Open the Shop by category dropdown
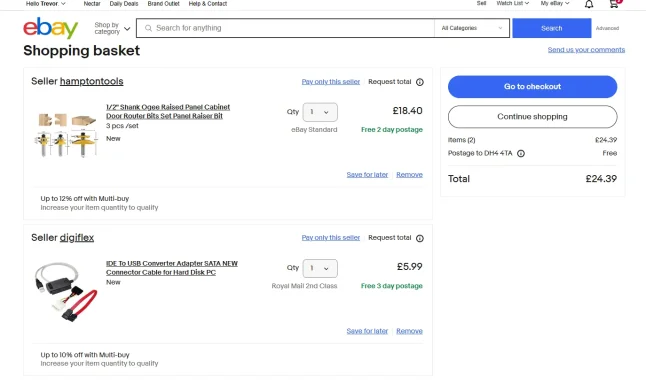646x384 pixels. (x=112, y=28)
